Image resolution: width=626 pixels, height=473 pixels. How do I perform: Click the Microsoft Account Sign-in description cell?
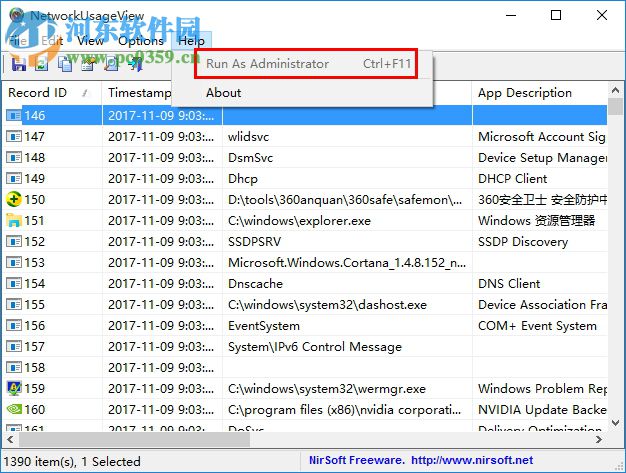tap(540, 137)
